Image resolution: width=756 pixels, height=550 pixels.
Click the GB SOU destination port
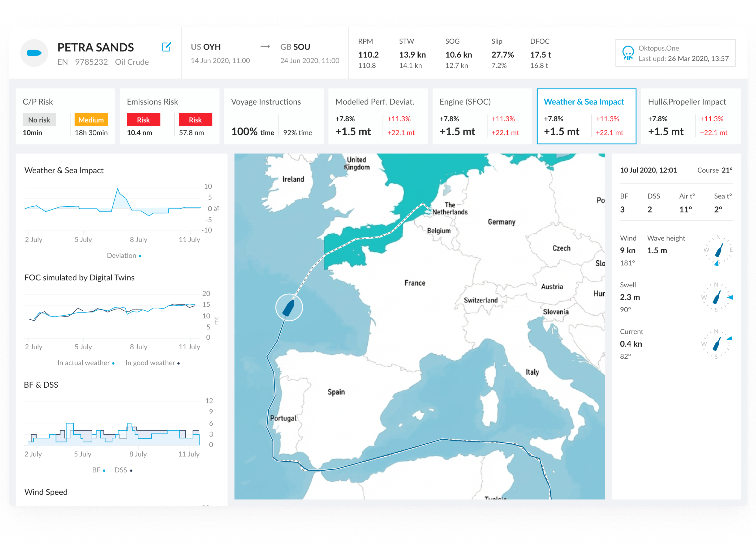[x=295, y=47]
